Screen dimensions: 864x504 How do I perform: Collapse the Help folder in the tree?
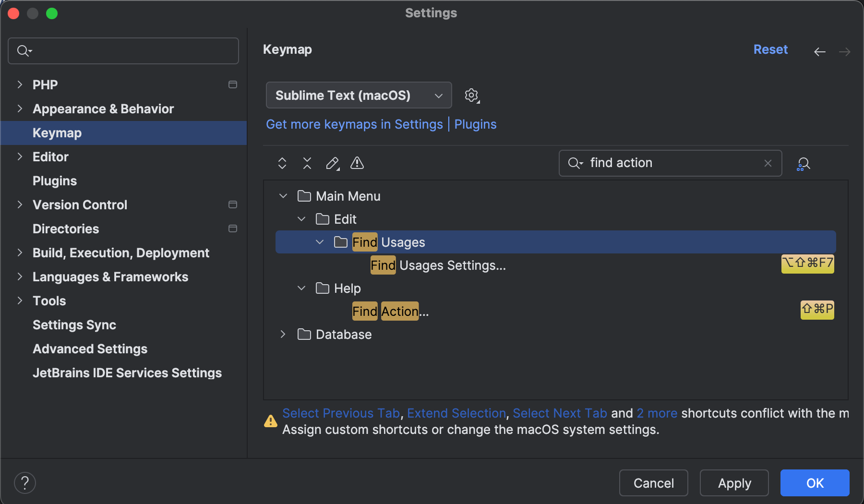[301, 288]
